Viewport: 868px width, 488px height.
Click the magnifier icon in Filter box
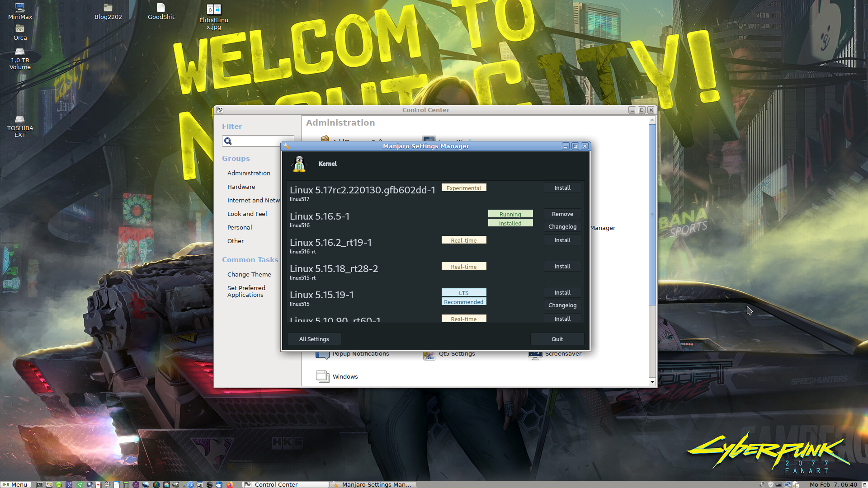pyautogui.click(x=228, y=141)
